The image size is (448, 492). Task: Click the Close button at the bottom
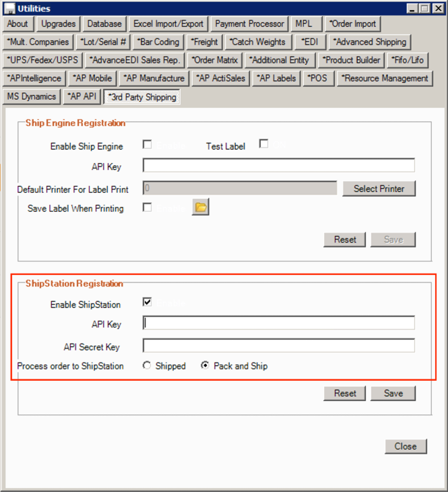pyautogui.click(x=406, y=446)
